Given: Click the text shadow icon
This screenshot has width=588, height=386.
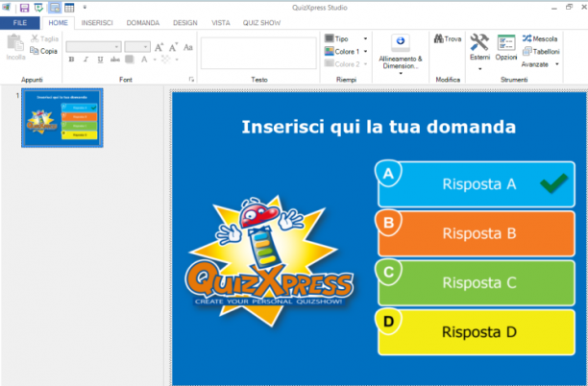Looking at the screenshot, I should [130, 60].
